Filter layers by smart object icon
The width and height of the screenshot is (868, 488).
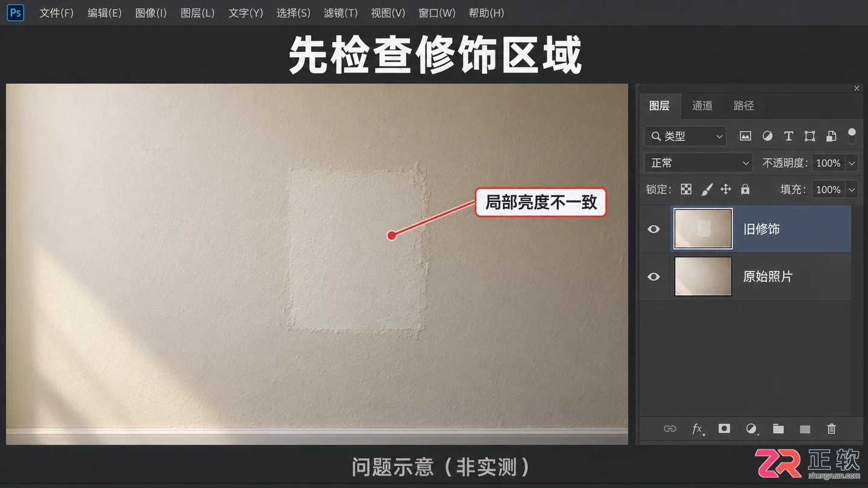(831, 136)
